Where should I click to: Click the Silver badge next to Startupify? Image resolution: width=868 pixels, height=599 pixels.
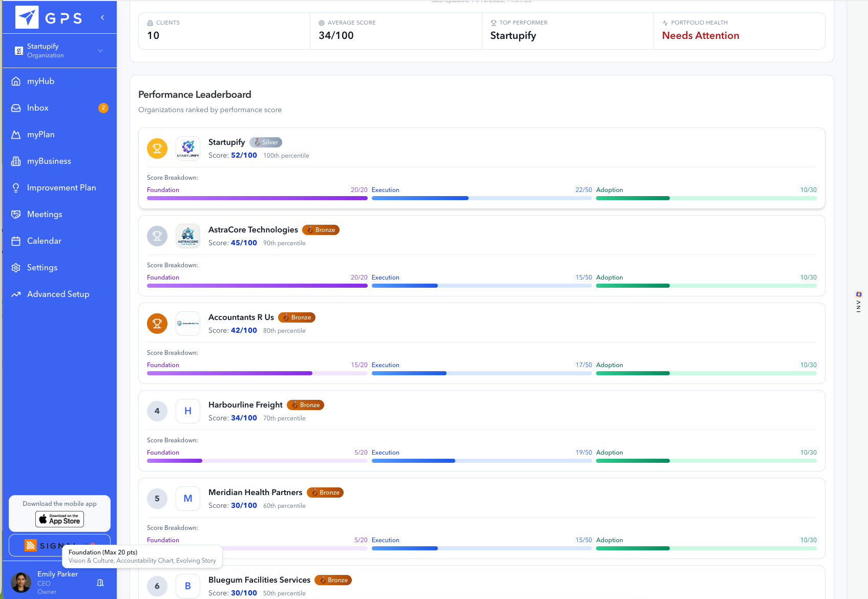click(266, 142)
